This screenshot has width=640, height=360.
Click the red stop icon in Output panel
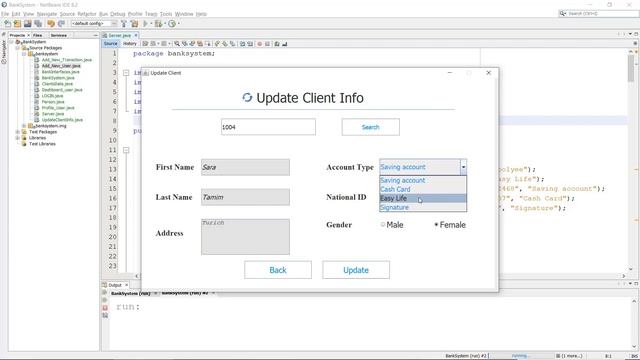tap(105, 307)
